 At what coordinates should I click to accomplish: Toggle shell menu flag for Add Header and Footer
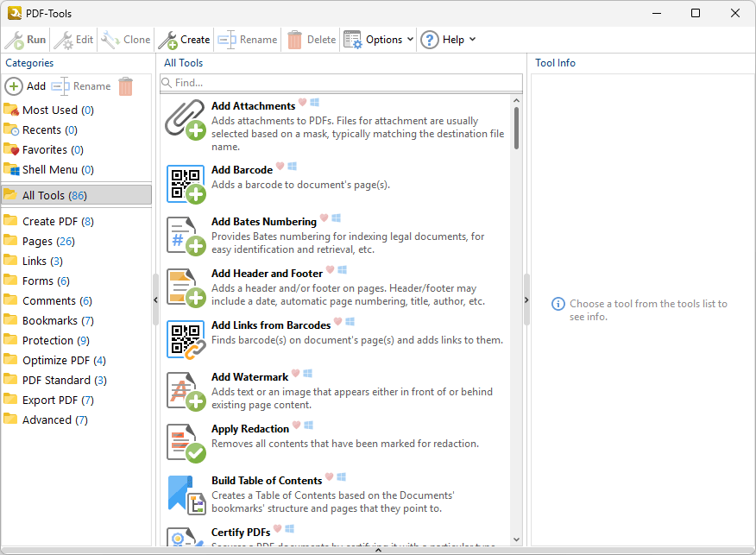(x=343, y=269)
